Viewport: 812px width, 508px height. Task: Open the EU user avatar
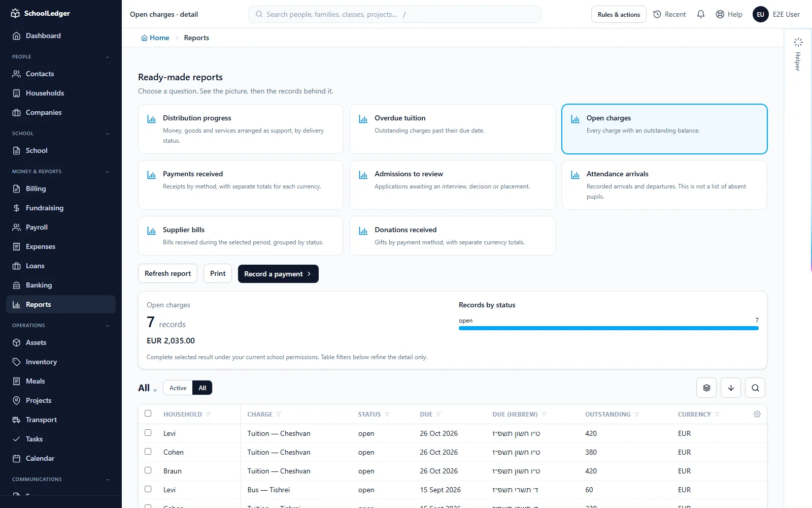[x=760, y=14]
